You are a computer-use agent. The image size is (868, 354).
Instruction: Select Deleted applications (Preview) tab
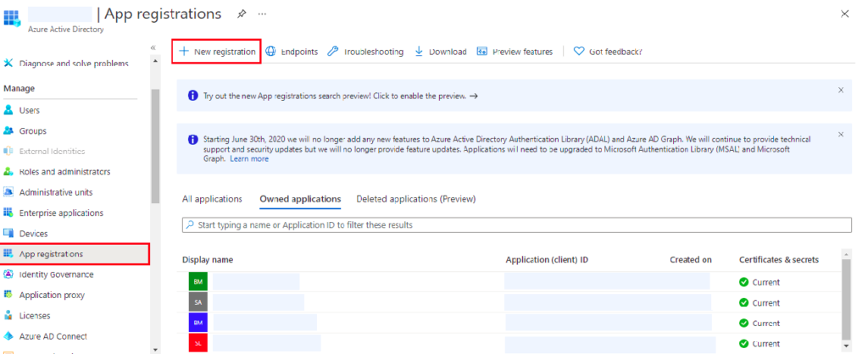pyautogui.click(x=415, y=199)
